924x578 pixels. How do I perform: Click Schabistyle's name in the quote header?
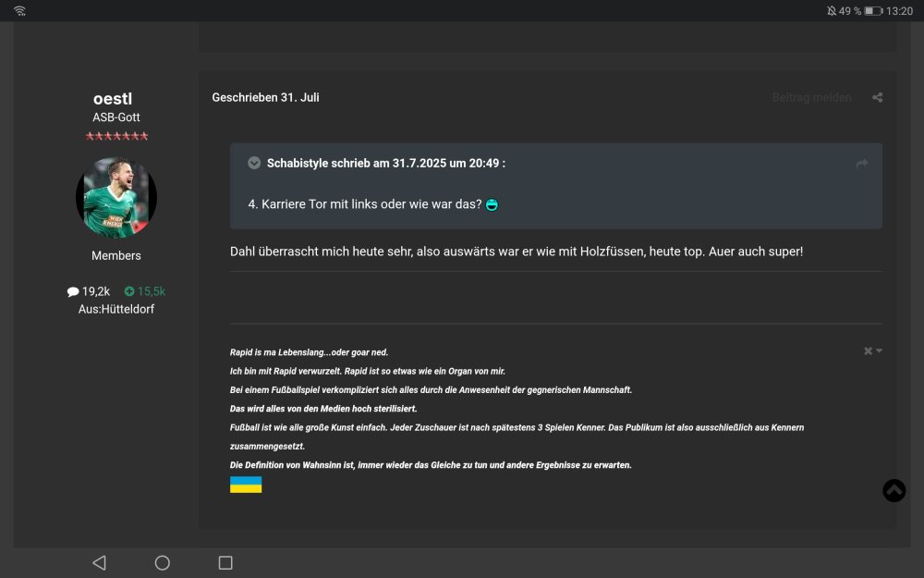click(299, 163)
